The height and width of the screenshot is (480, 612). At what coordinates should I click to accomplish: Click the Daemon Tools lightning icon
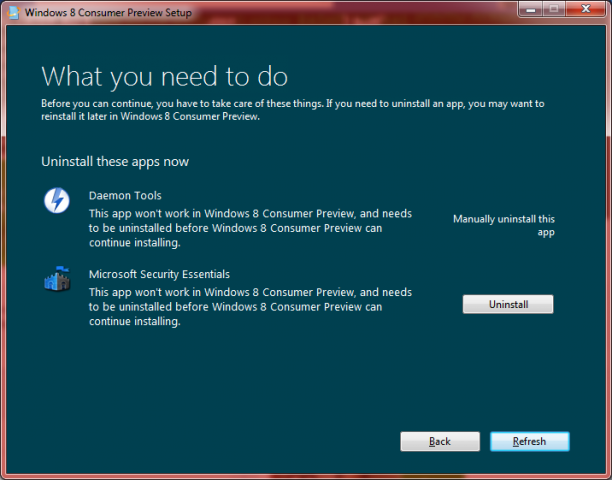57,200
